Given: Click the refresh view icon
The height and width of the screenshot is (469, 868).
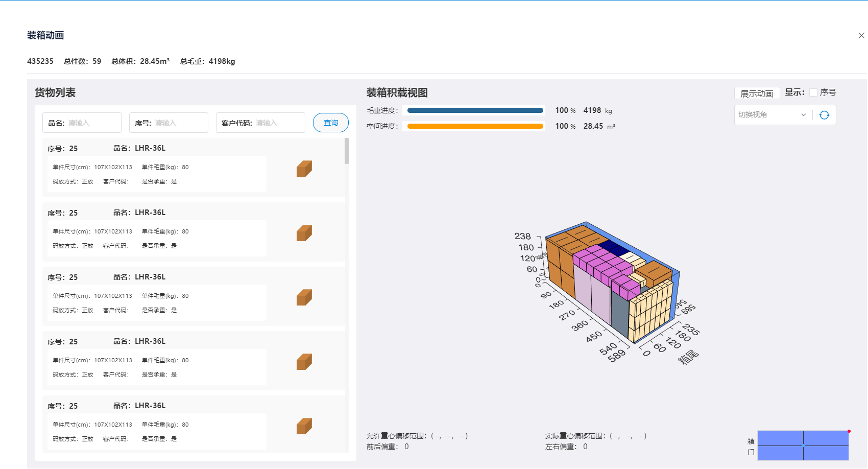Looking at the screenshot, I should coord(824,115).
